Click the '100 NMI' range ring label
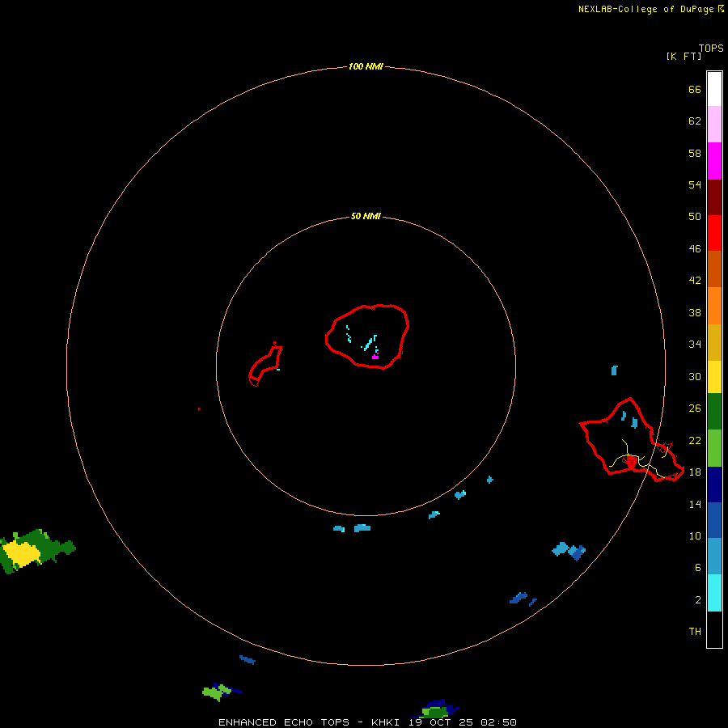This screenshot has height=728, width=728. 366,67
